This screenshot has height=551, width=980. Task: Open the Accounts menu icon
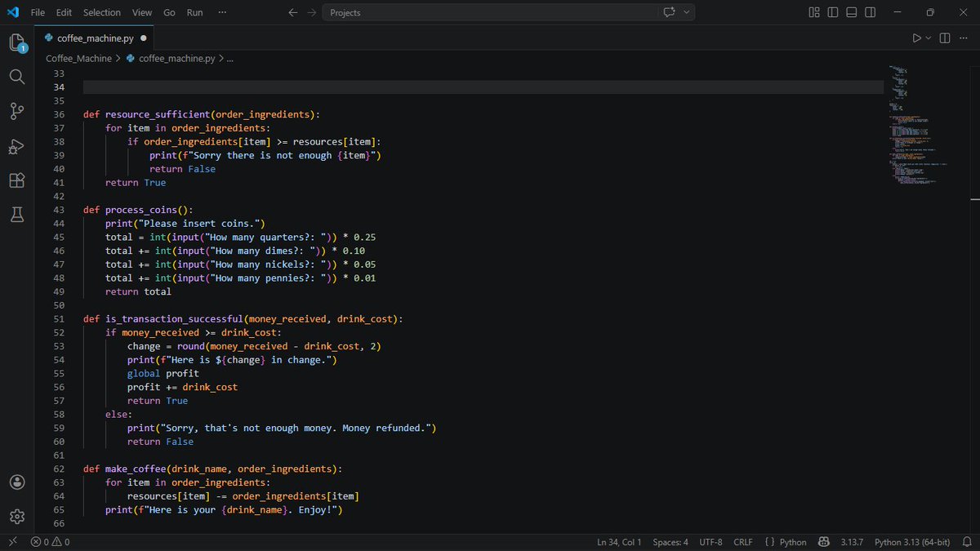(17, 482)
